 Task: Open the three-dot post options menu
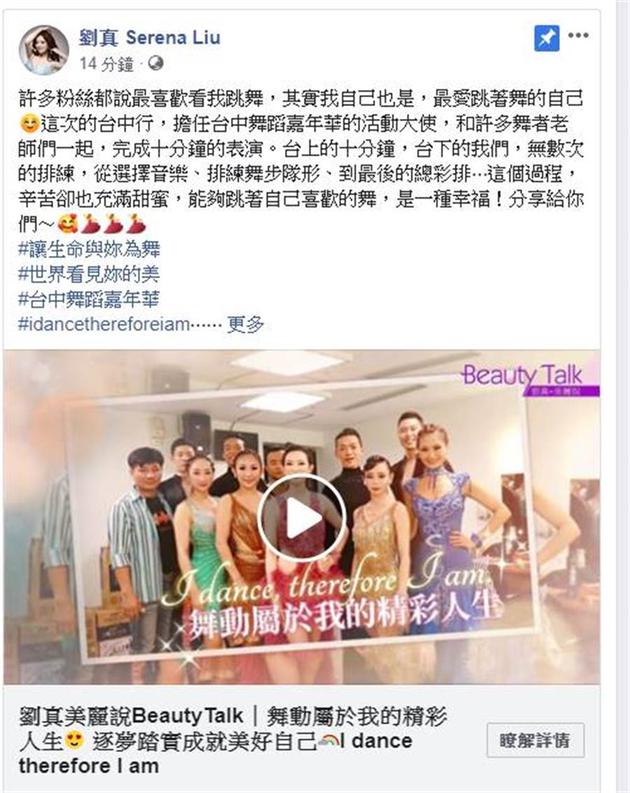[x=578, y=35]
